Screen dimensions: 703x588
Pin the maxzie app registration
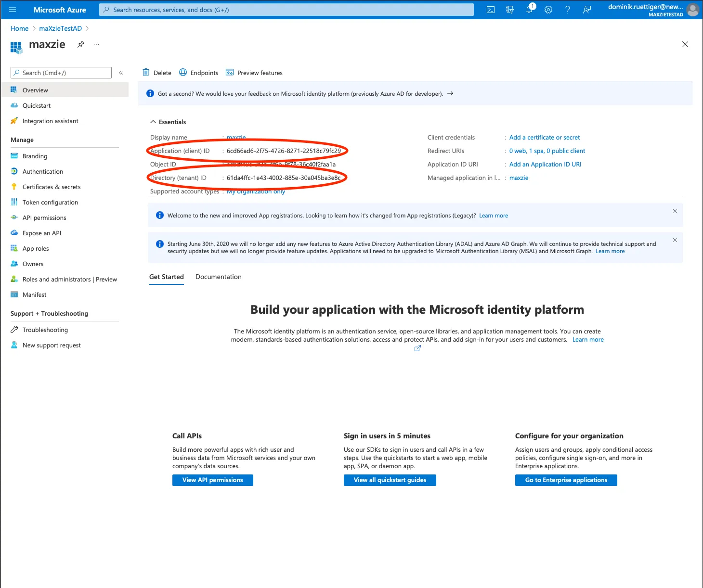(81, 44)
